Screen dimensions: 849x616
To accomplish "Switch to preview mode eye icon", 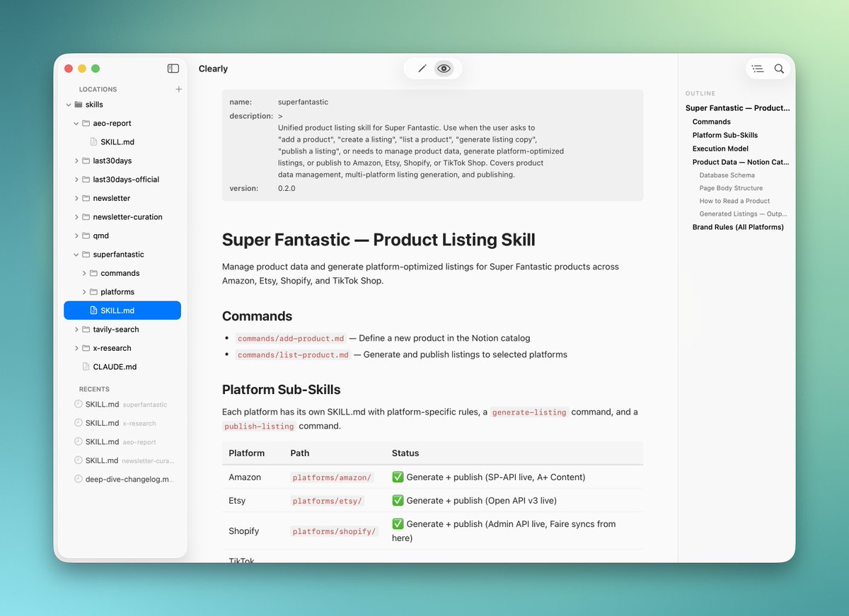I will 444,69.
